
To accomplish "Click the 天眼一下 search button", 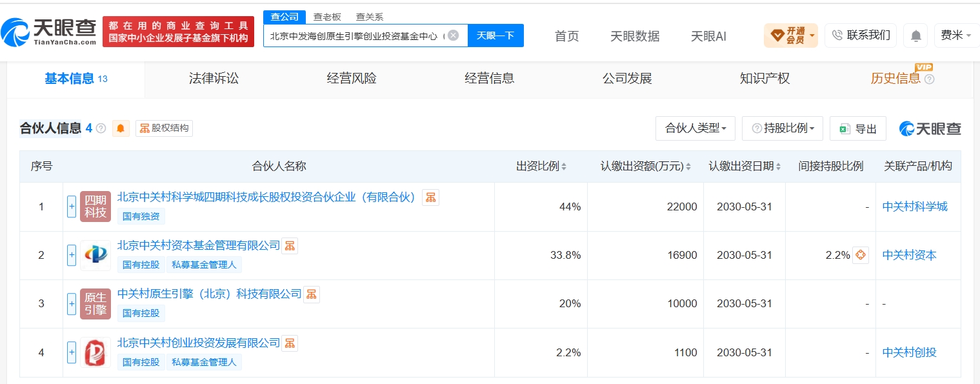I will point(495,35).
